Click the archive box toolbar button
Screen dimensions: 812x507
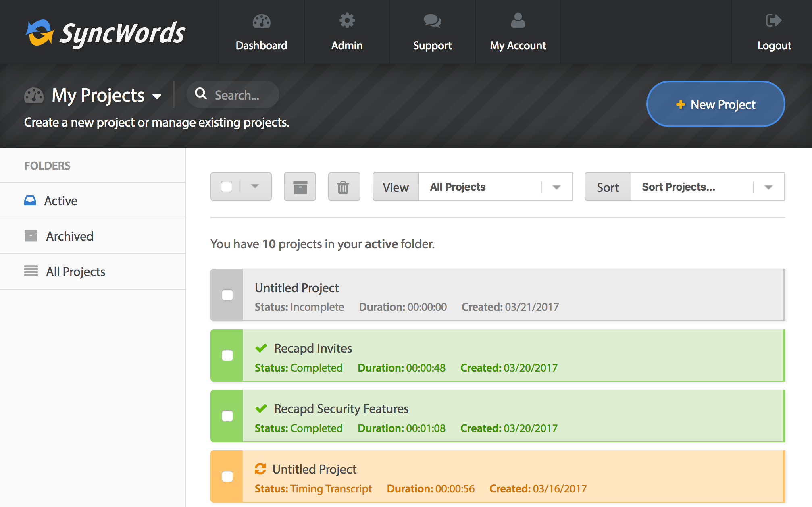click(x=300, y=187)
